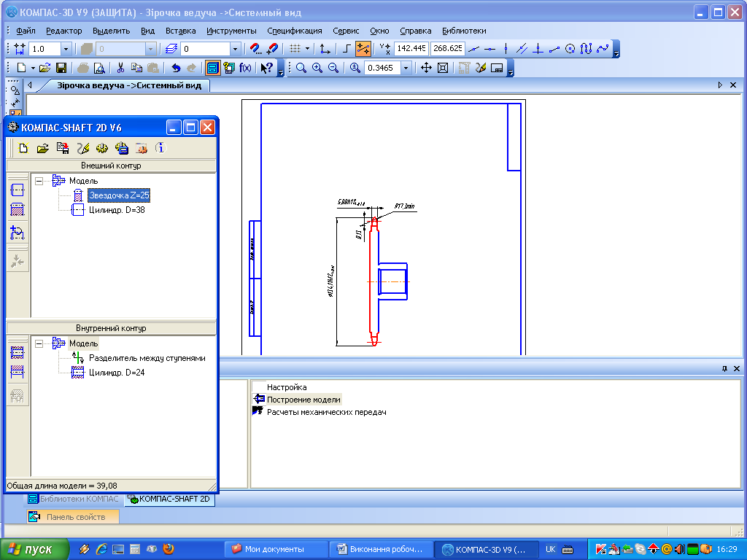This screenshot has width=747, height=560.
Task: Select Звездочка Z=25 tree item
Action: pyautogui.click(x=119, y=195)
